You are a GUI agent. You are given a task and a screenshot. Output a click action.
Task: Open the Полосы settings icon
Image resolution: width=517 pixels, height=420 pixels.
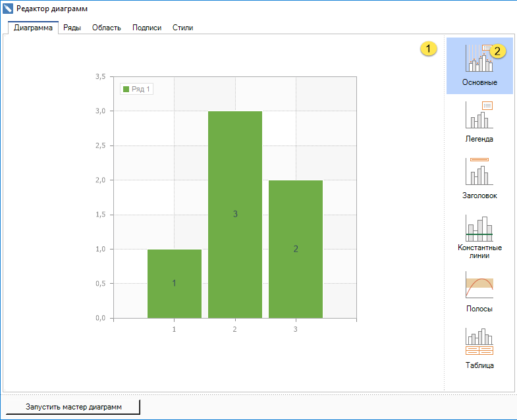click(479, 292)
